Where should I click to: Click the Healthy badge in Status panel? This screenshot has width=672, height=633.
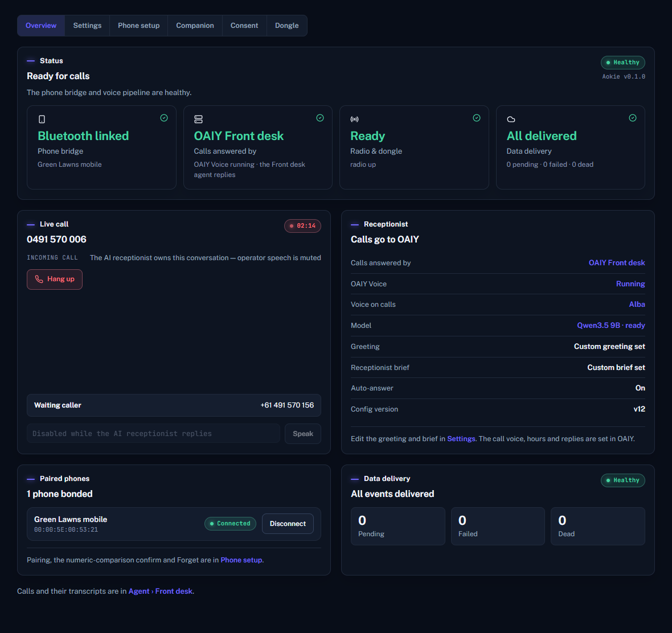622,63
